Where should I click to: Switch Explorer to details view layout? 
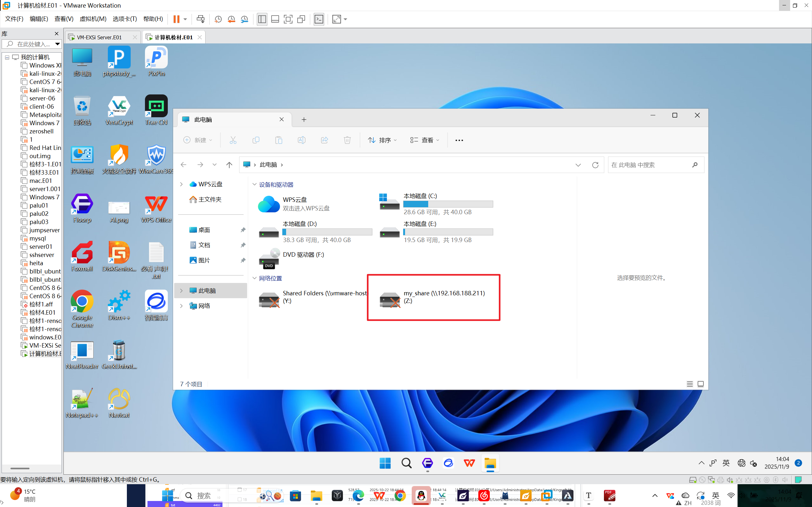pyautogui.click(x=690, y=384)
